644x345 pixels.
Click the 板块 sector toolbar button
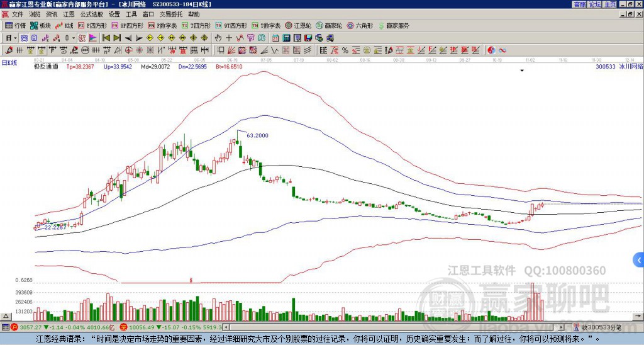coord(40,25)
